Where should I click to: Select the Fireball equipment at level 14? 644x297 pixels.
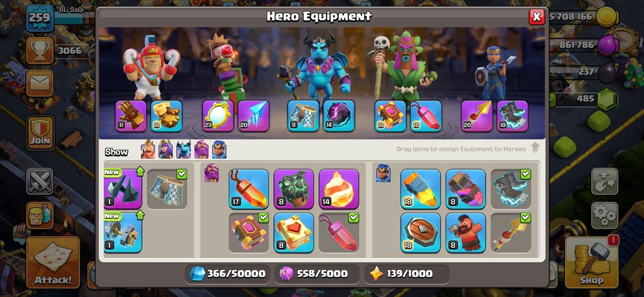(339, 189)
